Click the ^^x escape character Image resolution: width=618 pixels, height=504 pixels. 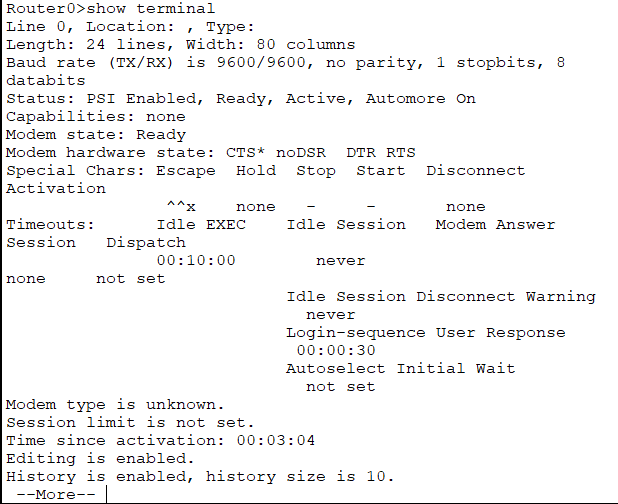point(181,206)
